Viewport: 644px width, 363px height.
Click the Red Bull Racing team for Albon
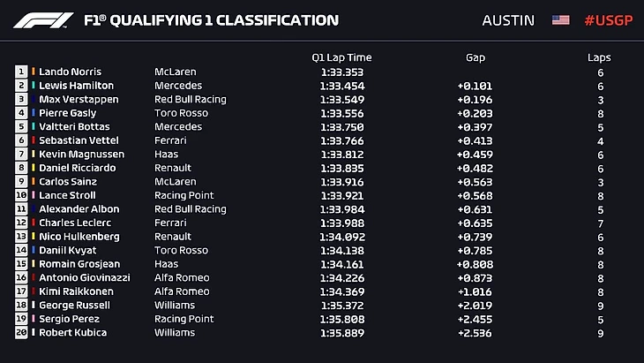click(190, 209)
